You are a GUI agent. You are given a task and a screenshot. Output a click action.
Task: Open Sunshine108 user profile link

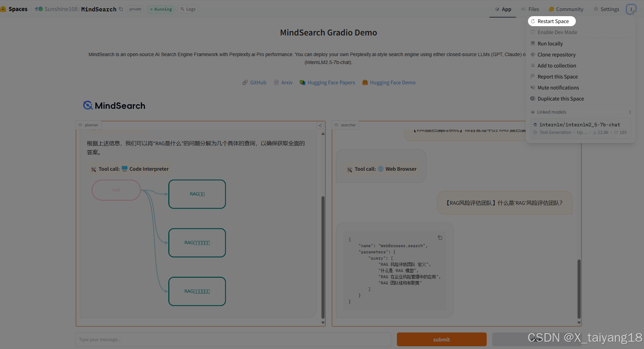click(61, 9)
